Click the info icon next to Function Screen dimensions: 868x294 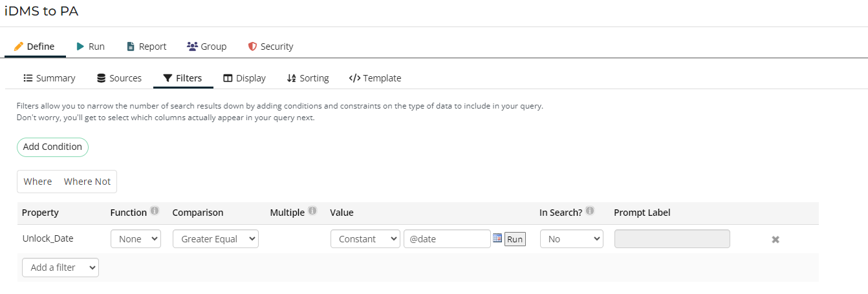(155, 211)
